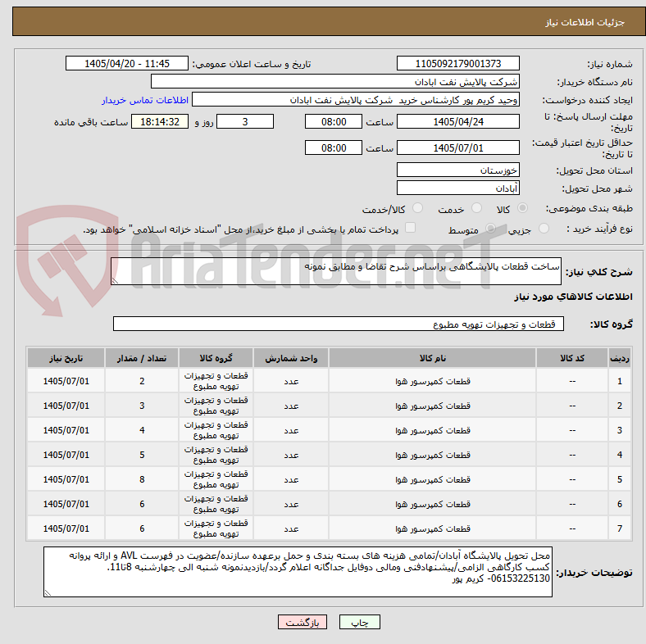Click the واحد شمارش column header
Screen dimensions: 646x644
click(291, 358)
